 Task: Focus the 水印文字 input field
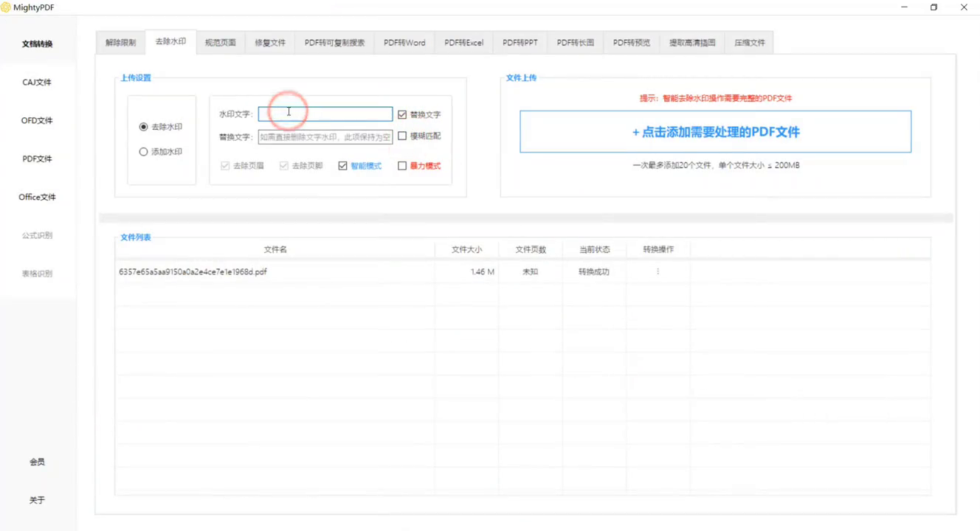click(325, 114)
